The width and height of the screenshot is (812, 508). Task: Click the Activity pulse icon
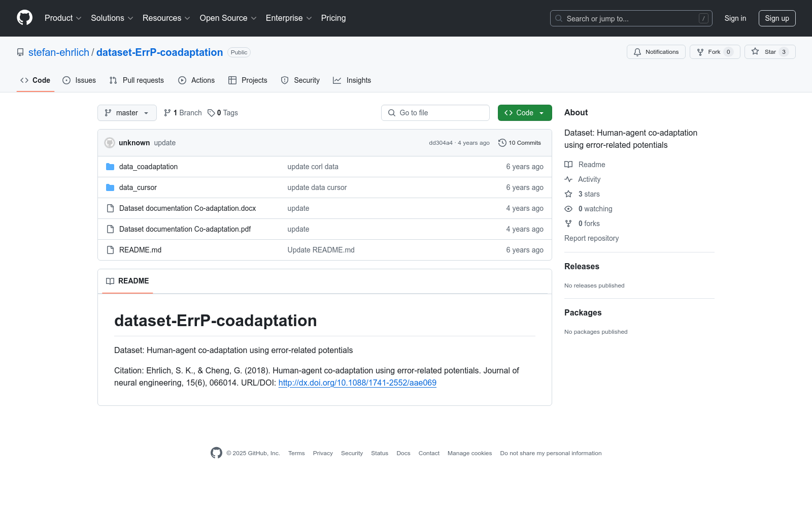[568, 179]
